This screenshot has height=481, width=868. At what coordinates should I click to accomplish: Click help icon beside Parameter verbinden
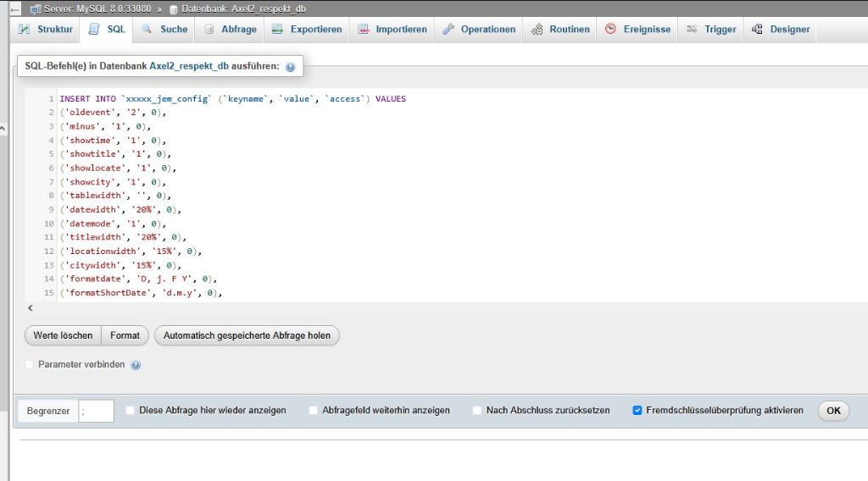tap(136, 365)
